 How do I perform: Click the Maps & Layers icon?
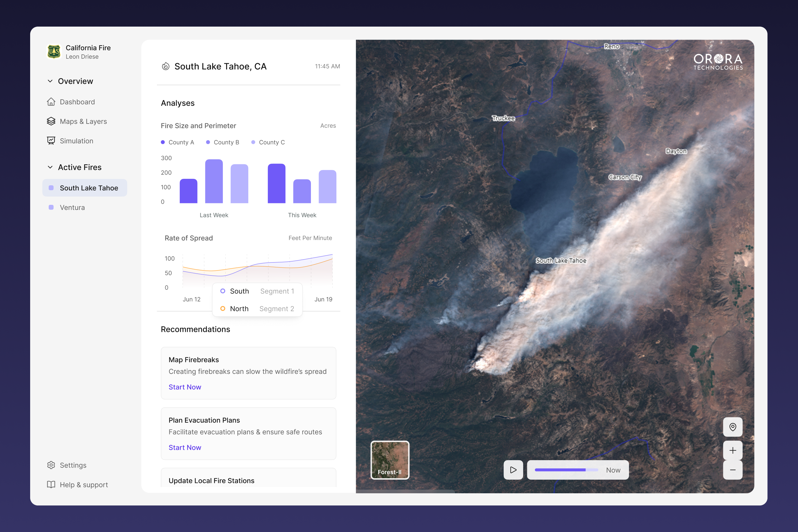click(x=51, y=121)
